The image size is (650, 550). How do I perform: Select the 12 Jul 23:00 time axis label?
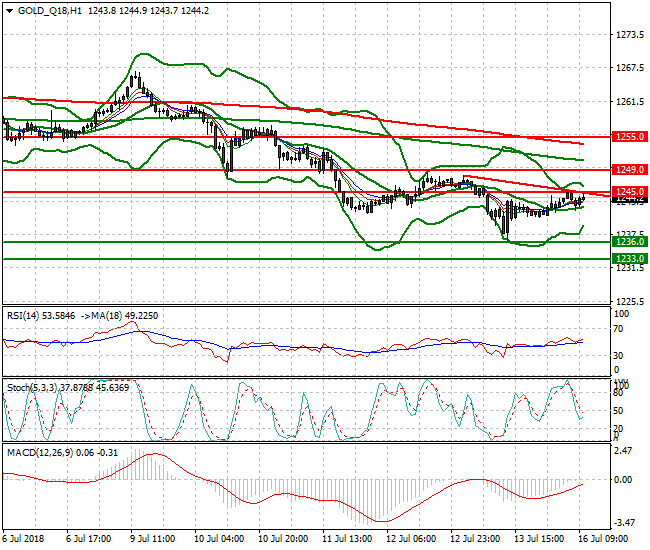pyautogui.click(x=475, y=539)
